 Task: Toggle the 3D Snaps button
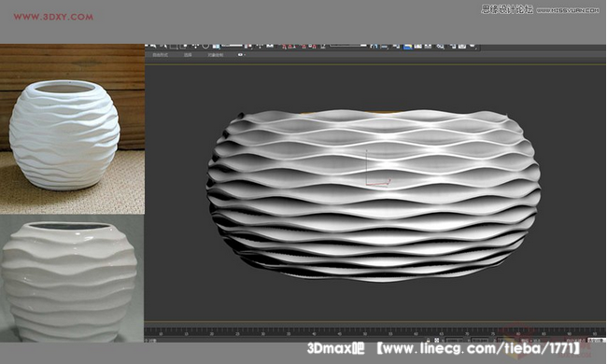point(284,47)
